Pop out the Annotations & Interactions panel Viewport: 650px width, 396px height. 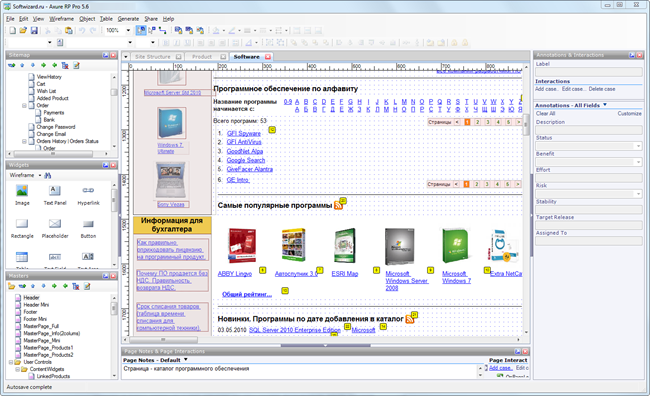[x=632, y=55]
